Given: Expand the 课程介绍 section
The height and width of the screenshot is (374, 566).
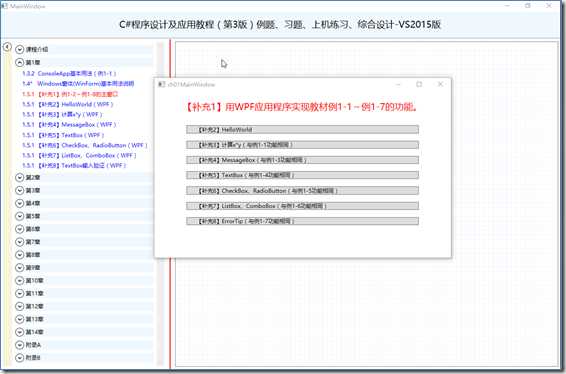Looking at the screenshot, I should (19, 49).
